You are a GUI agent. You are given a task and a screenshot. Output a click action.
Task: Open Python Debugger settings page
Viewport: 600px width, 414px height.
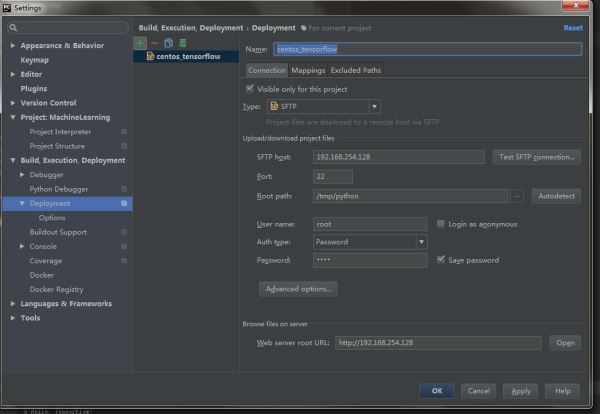[59, 189]
